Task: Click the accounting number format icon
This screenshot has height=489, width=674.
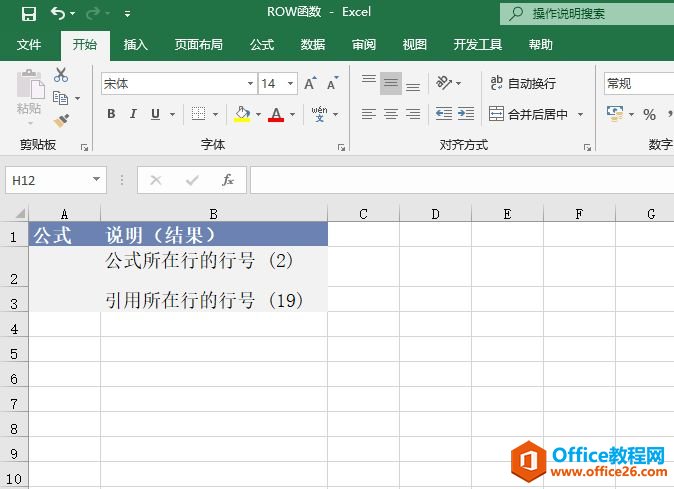Action: pyautogui.click(x=615, y=114)
